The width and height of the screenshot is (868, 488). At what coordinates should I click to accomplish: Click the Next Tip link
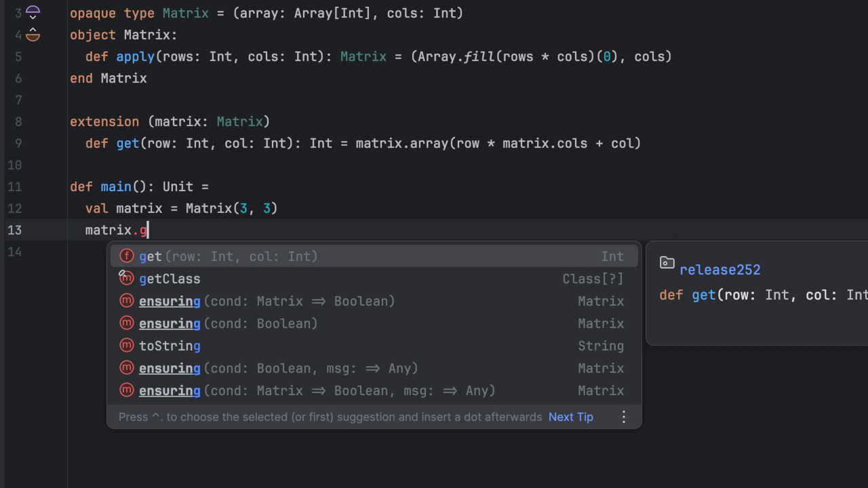[x=570, y=417]
